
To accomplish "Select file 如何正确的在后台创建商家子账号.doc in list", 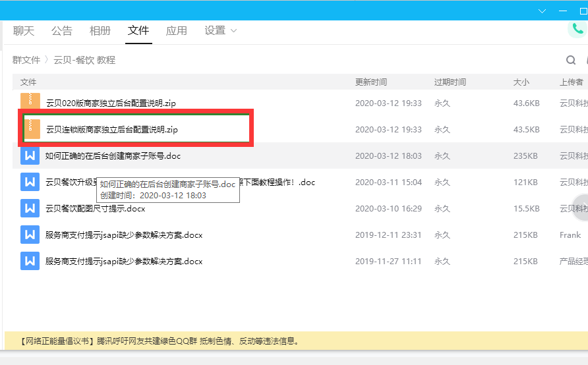I will point(113,155).
